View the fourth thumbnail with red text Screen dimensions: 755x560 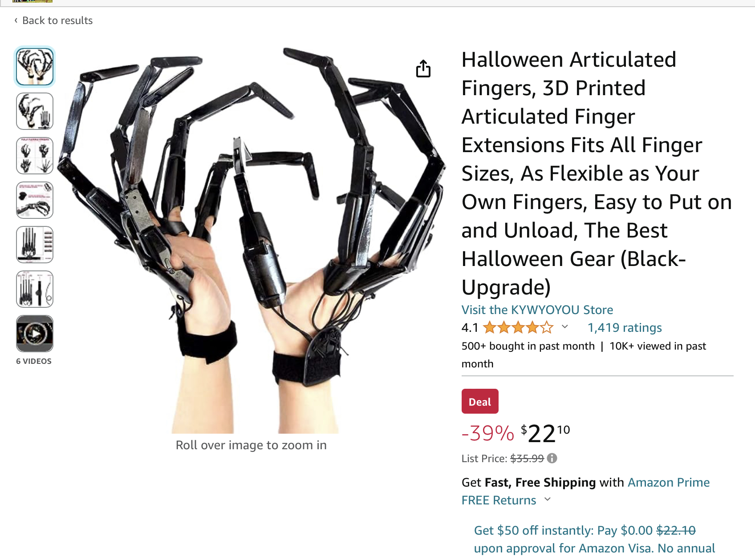(x=35, y=200)
